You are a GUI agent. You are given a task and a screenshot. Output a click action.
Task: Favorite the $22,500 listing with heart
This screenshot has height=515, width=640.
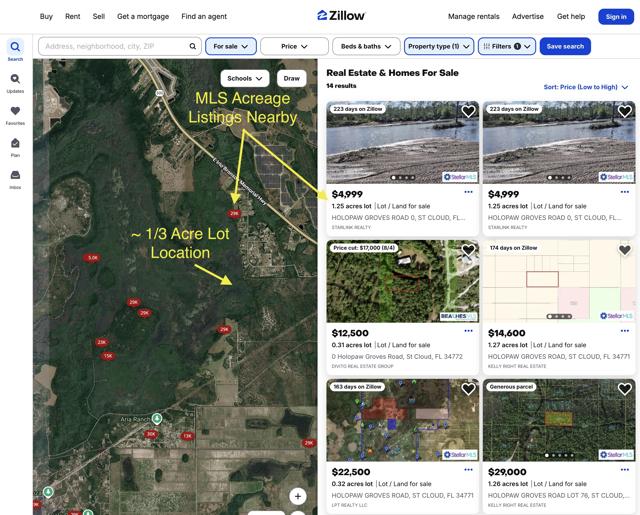point(468,389)
